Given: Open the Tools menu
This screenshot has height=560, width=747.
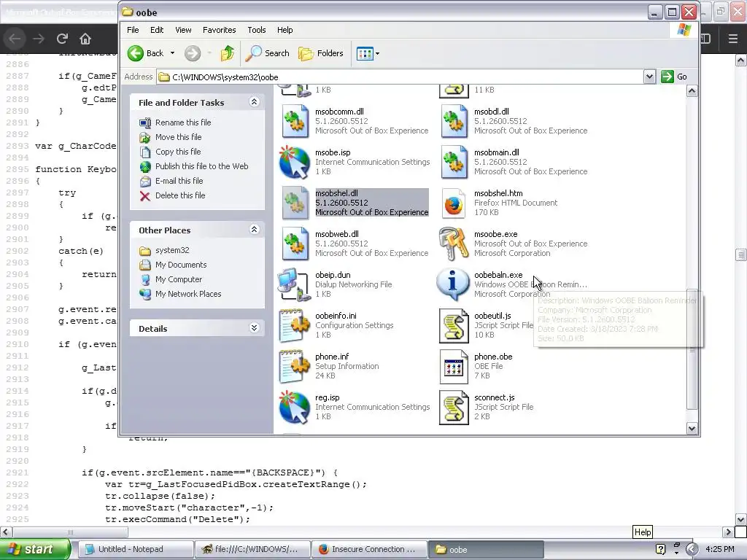Looking at the screenshot, I should (256, 30).
